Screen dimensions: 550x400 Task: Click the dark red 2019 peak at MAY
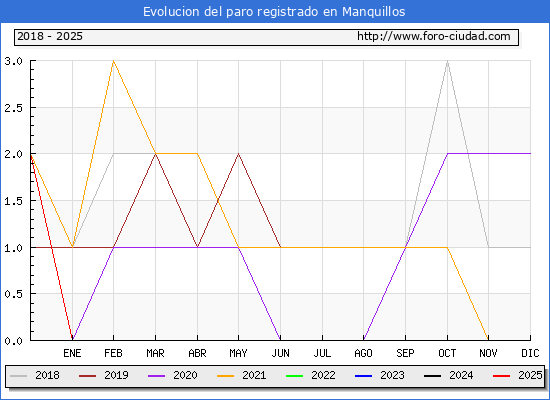[239, 154]
